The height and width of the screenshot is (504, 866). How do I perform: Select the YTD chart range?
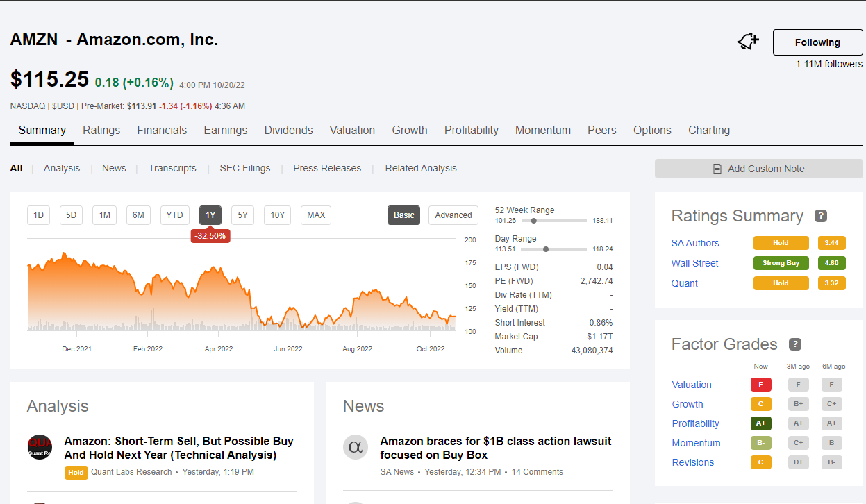[175, 215]
